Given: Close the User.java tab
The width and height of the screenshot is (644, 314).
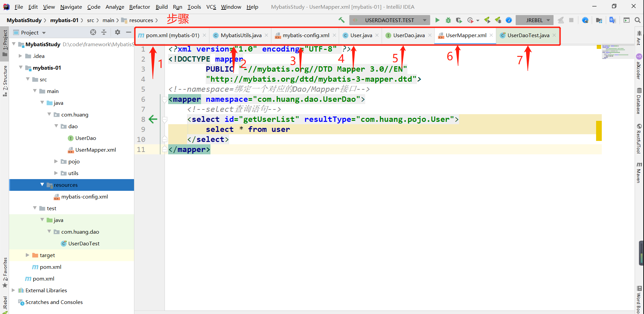Looking at the screenshot, I should coord(377,35).
